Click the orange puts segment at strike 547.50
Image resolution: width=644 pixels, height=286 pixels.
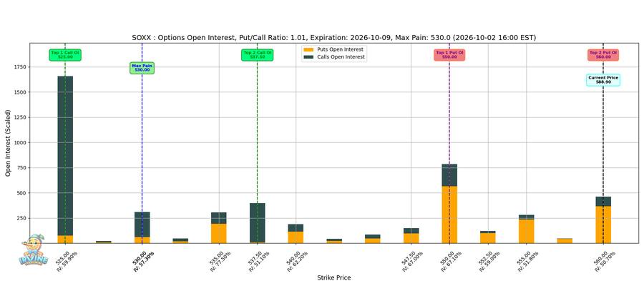pyautogui.click(x=411, y=238)
